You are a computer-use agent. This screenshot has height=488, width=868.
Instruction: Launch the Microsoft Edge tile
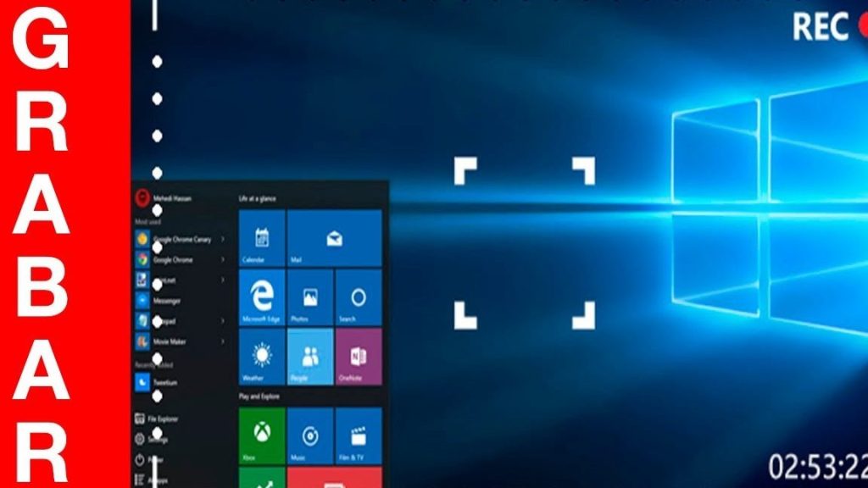coord(262,297)
